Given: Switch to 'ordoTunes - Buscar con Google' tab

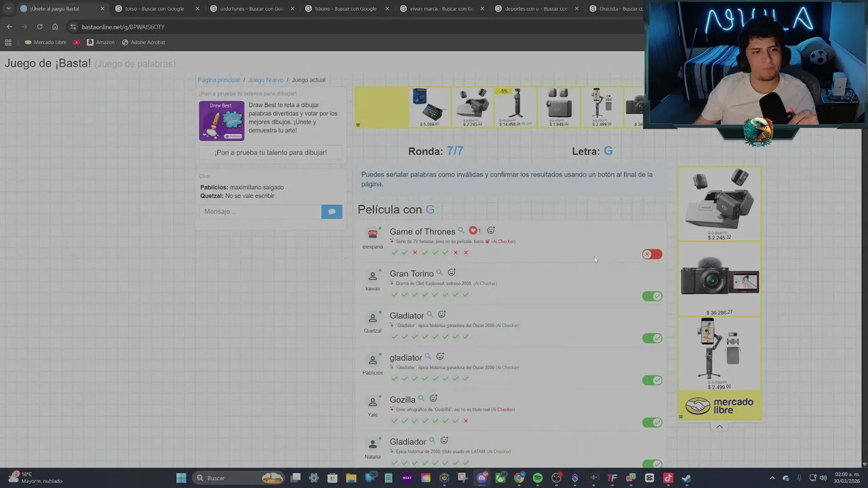Looking at the screenshot, I should pyautogui.click(x=251, y=9).
